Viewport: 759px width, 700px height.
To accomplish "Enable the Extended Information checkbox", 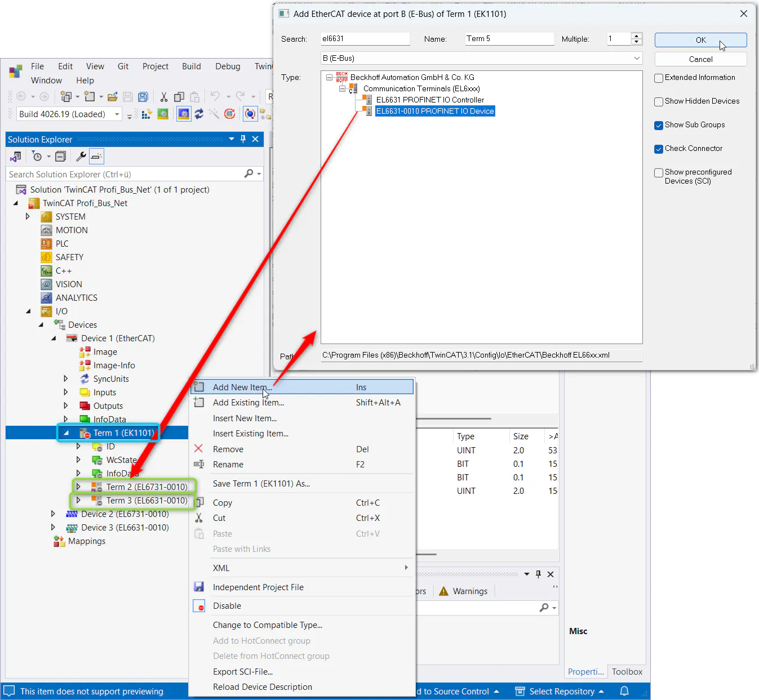I will point(659,78).
